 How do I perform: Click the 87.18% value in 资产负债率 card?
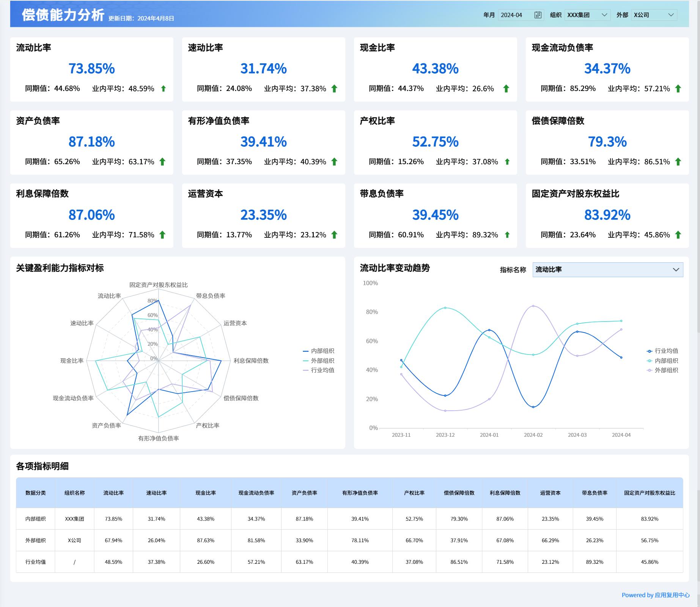(x=91, y=142)
